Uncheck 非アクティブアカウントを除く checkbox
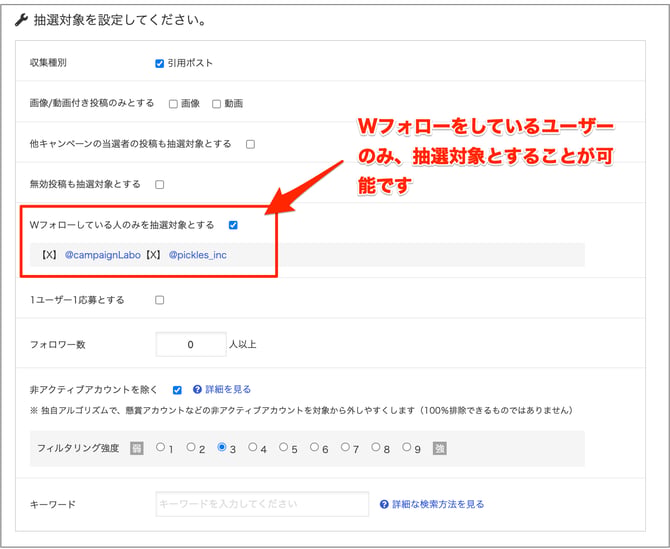The width and height of the screenshot is (670, 549). click(x=177, y=390)
